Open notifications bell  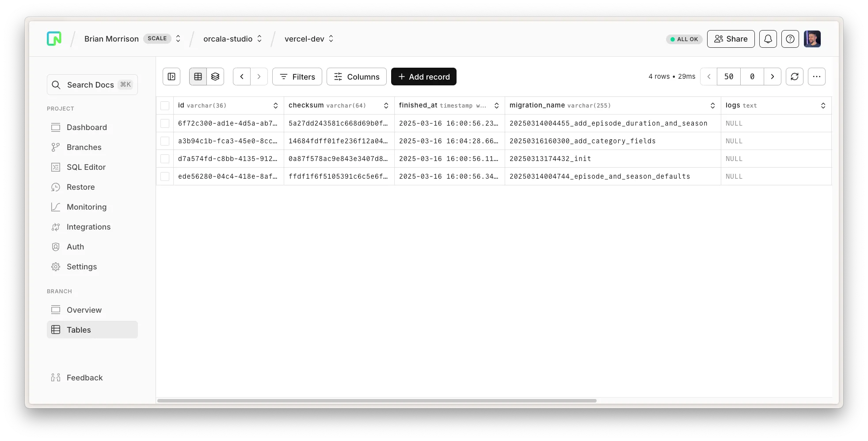[x=768, y=39]
